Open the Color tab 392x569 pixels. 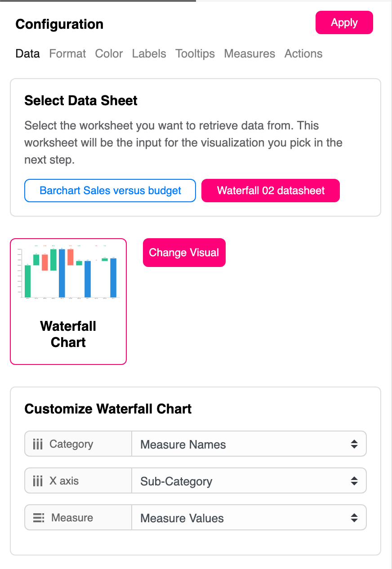coord(109,54)
